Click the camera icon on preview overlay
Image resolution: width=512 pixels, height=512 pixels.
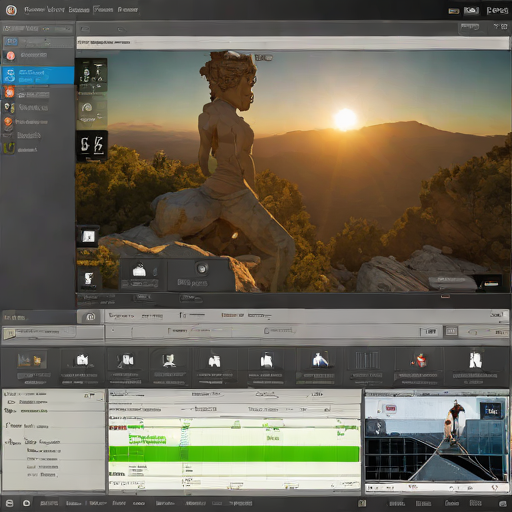139,270
